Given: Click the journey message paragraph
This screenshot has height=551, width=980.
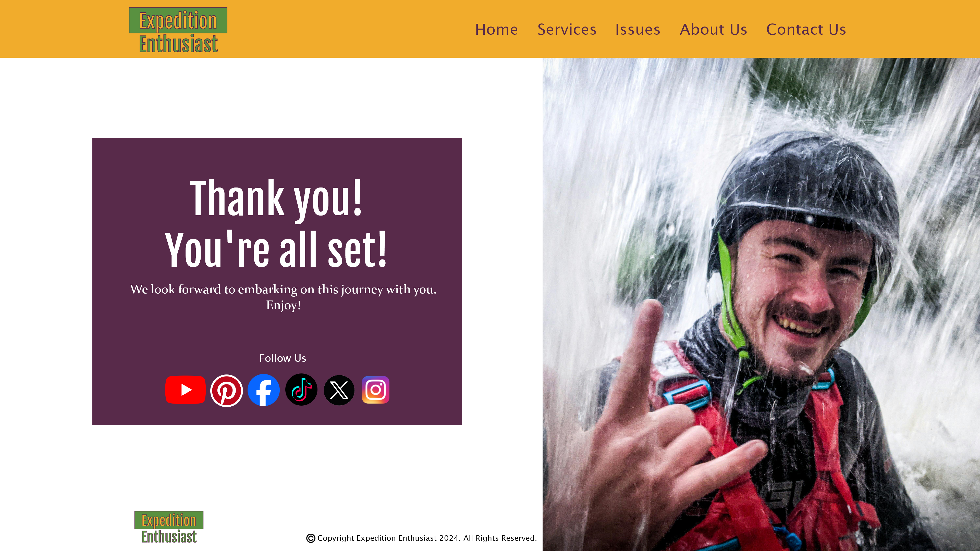Looking at the screenshot, I should 283,297.
